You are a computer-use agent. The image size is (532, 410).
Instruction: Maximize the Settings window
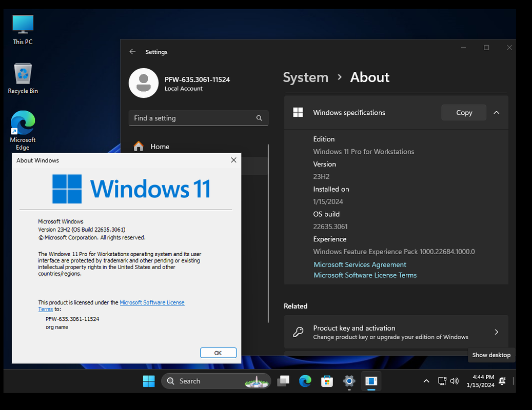click(x=486, y=48)
